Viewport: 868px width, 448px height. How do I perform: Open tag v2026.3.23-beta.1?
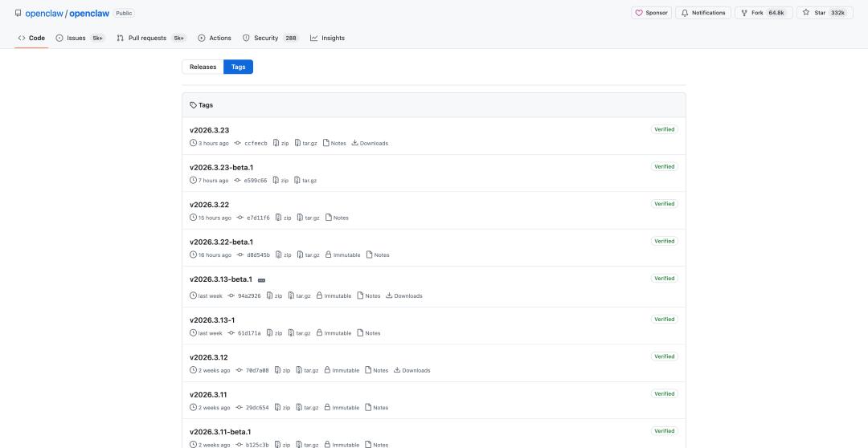(x=222, y=168)
